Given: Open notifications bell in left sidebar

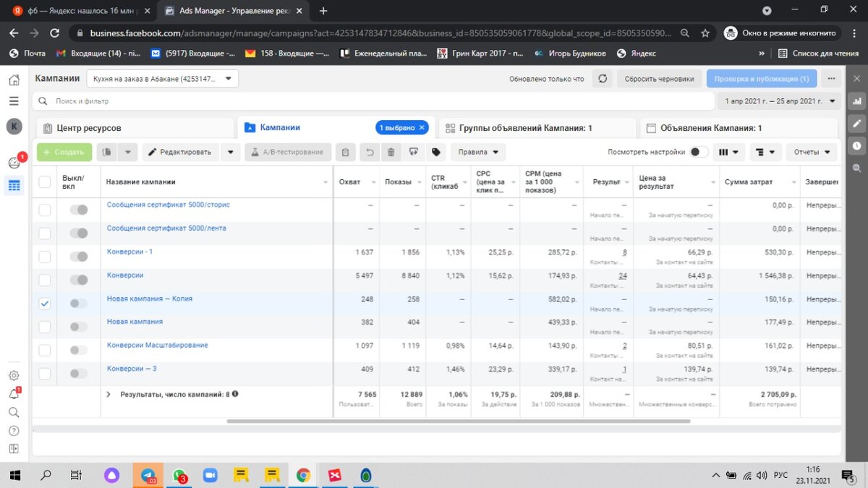Looking at the screenshot, I should pos(14,394).
